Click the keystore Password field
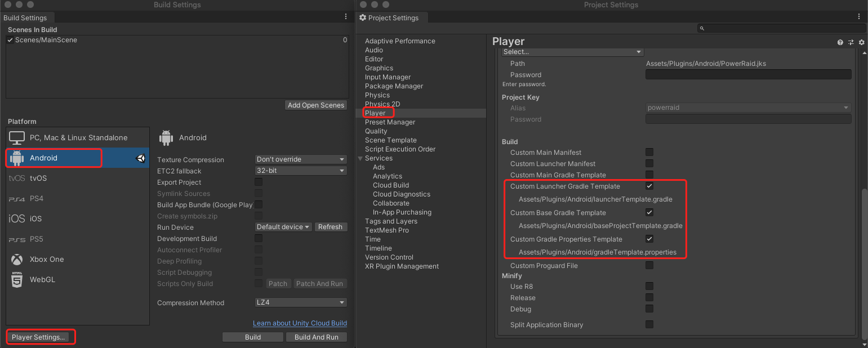 coord(748,74)
